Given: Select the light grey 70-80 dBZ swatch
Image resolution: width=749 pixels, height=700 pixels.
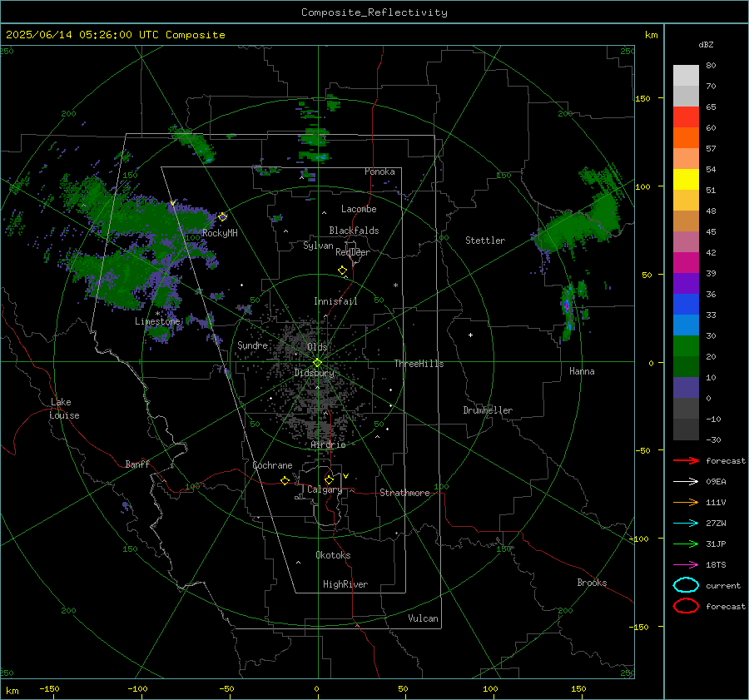Looking at the screenshot, I should pos(686,76).
